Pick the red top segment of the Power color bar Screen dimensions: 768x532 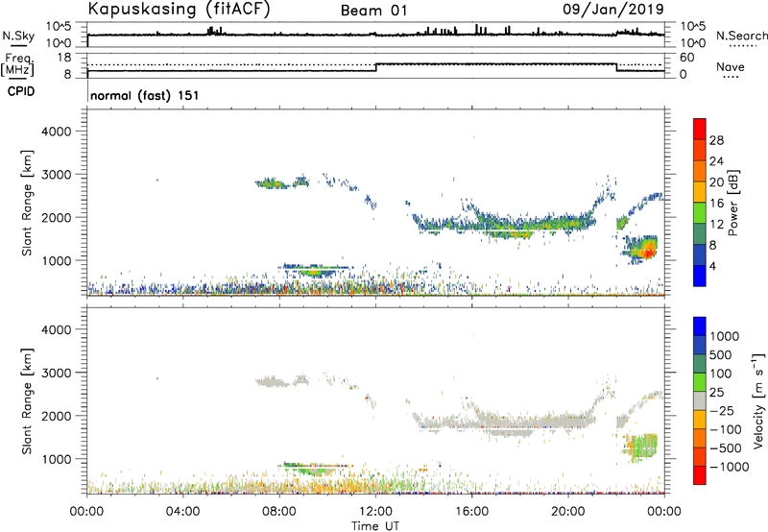[700, 129]
